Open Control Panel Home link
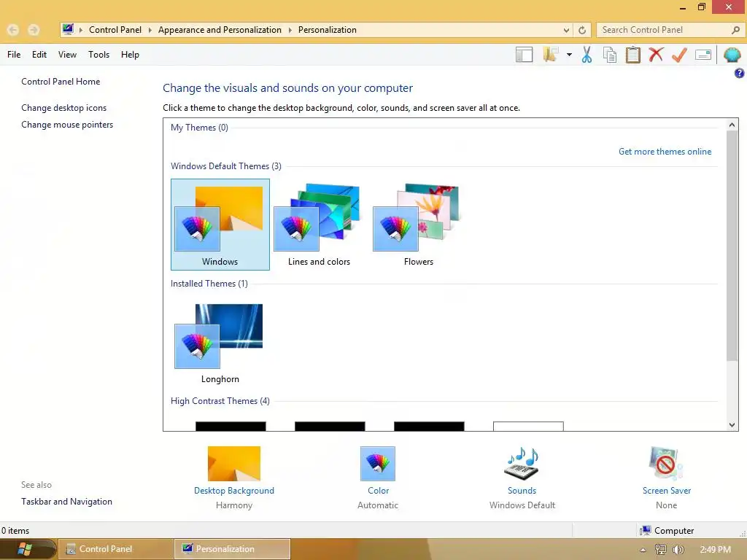Screen dimensions: 747x560 (x=61, y=82)
